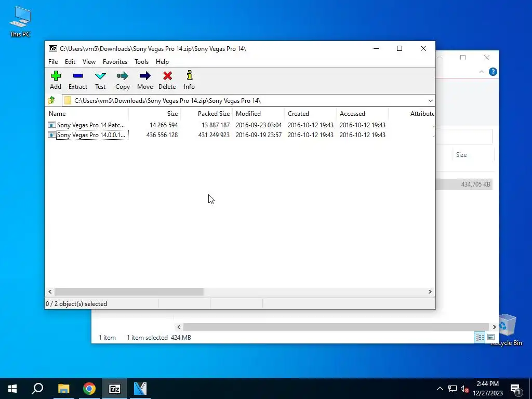The width and height of the screenshot is (532, 399).
Task: Open the Vegas app taskbar icon
Action: (140, 389)
